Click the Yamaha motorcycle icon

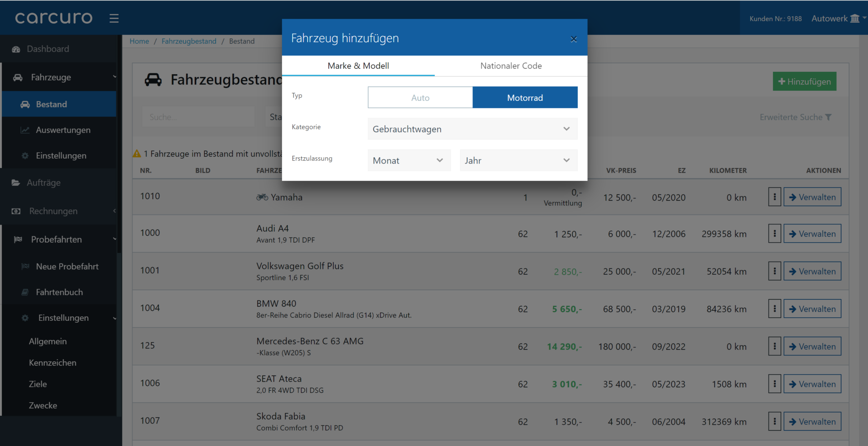262,197
